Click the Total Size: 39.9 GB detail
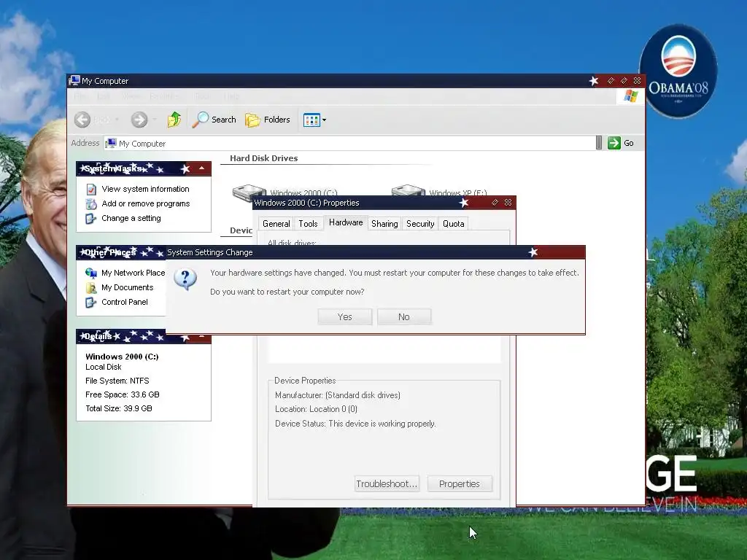The height and width of the screenshot is (560, 747). tap(119, 408)
